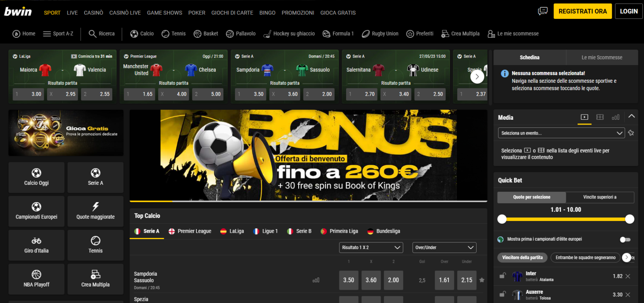Lock the Auxerre batterà Tolosa selection
644x303 pixels.
coord(503,294)
